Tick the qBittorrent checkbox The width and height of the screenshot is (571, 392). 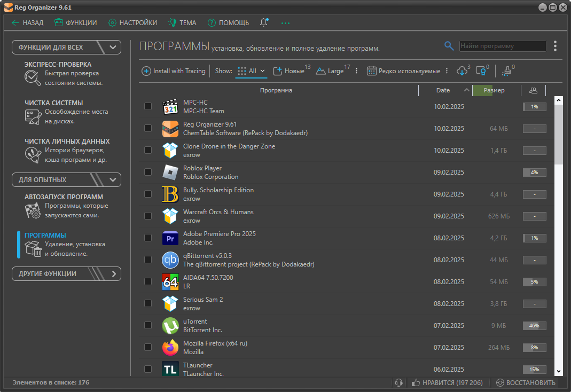click(148, 260)
